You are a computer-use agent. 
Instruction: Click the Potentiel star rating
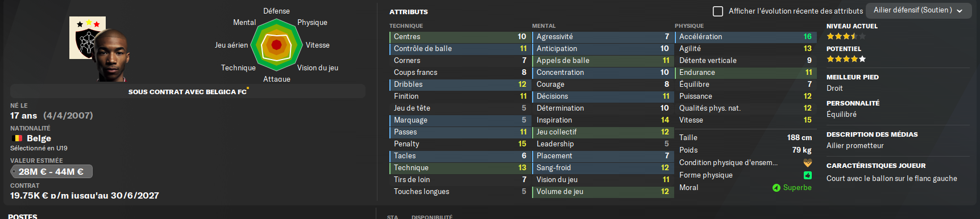[x=846, y=59]
